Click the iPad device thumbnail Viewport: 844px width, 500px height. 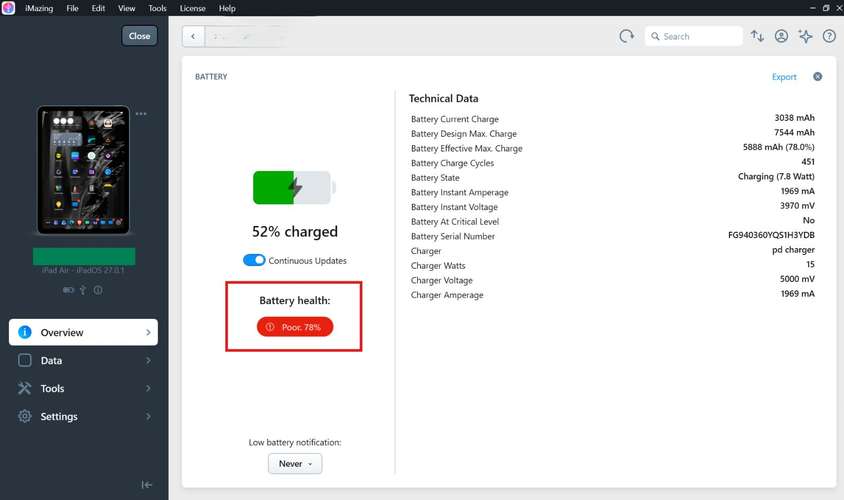pyautogui.click(x=83, y=170)
